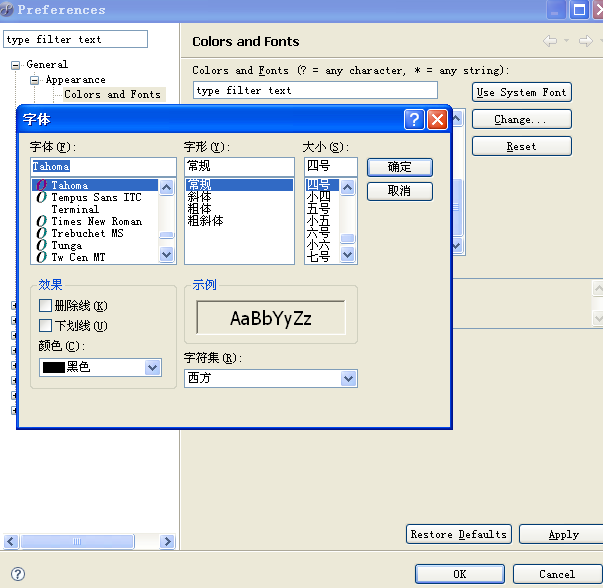Click the Reset button

(521, 146)
